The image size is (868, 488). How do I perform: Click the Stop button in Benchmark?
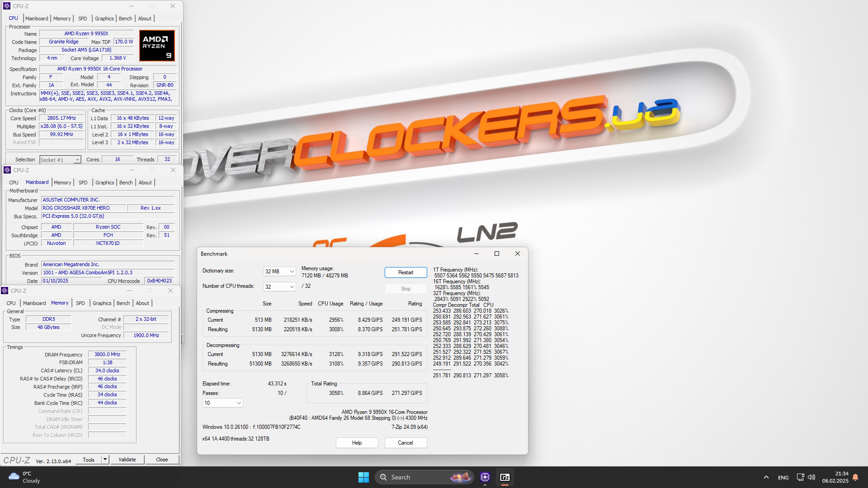406,288
